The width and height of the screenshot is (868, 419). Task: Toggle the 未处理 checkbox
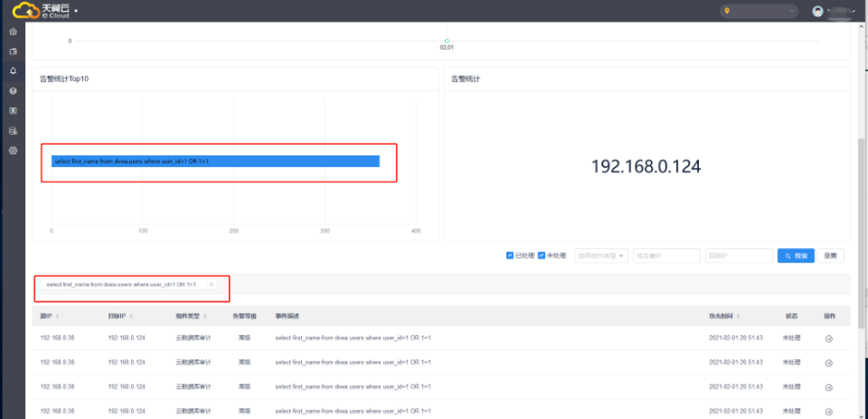coord(542,256)
